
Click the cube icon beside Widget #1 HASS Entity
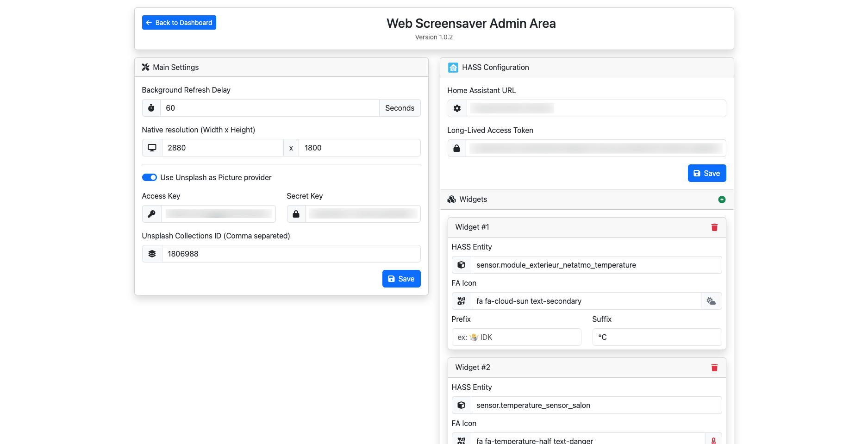click(461, 264)
